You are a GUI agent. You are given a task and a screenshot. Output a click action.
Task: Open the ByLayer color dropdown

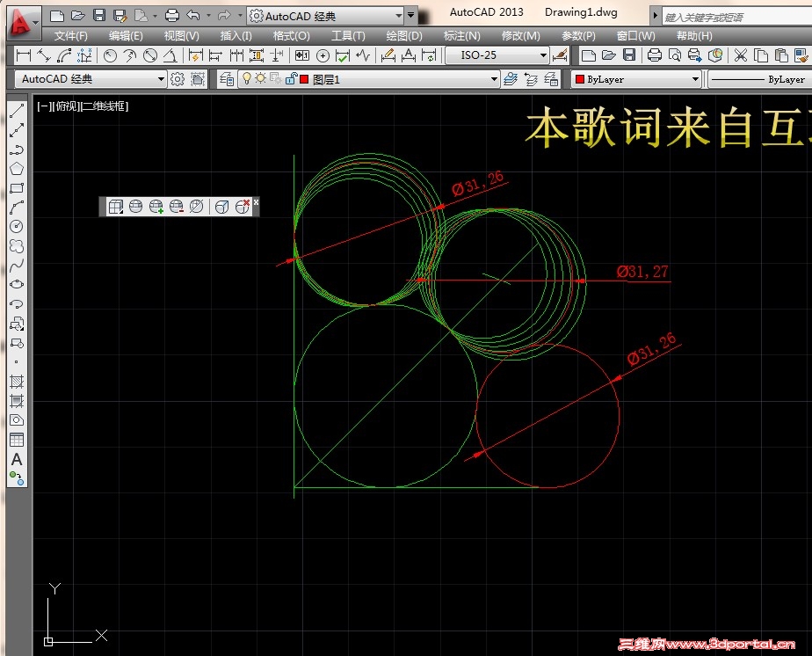pyautogui.click(x=695, y=79)
